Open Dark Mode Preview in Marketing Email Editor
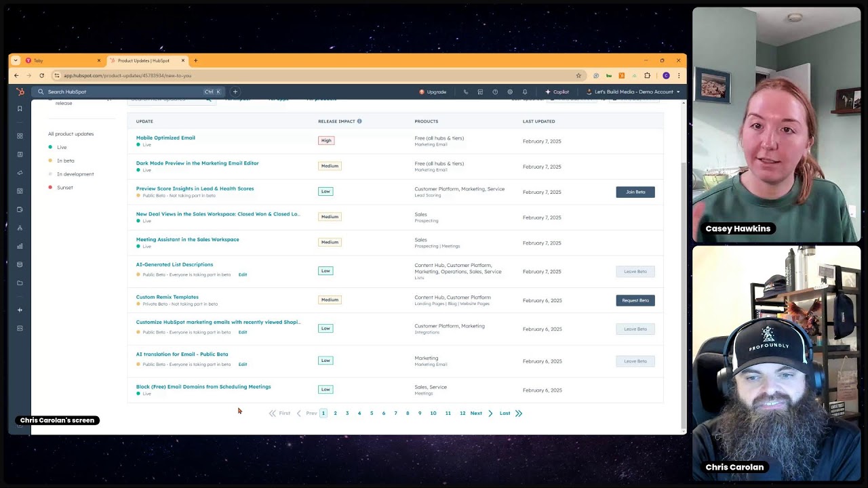Image resolution: width=868 pixels, height=488 pixels. (x=197, y=163)
